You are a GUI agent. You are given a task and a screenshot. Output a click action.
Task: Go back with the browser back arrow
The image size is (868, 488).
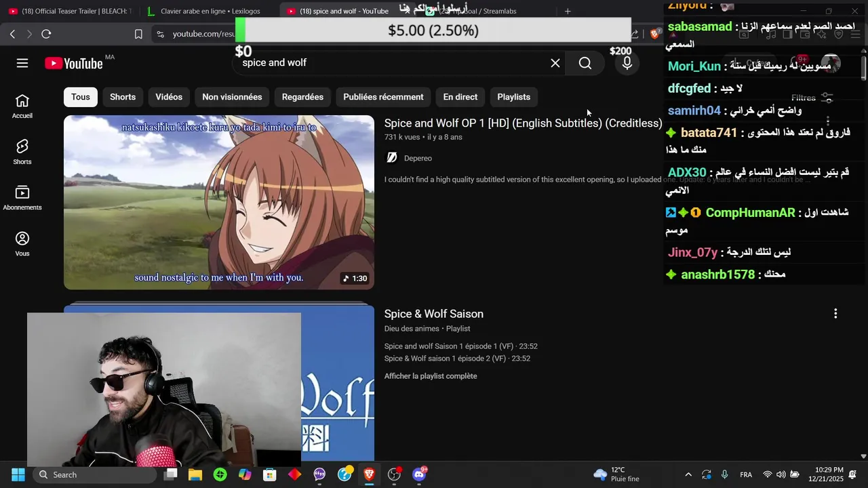click(12, 34)
